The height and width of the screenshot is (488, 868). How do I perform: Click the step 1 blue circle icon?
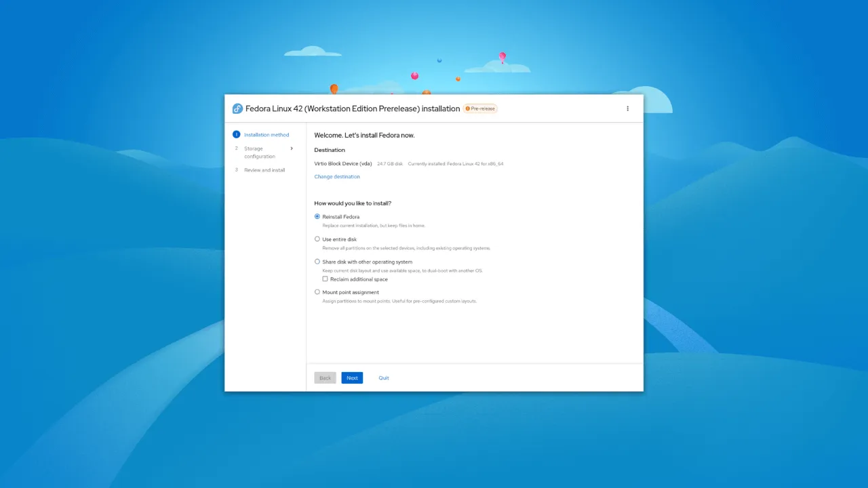pos(237,135)
